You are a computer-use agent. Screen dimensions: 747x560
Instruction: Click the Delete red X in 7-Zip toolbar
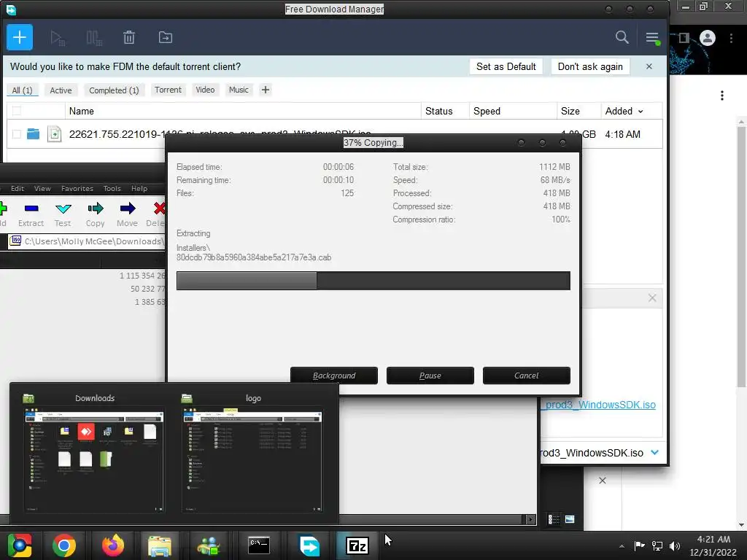click(158, 209)
